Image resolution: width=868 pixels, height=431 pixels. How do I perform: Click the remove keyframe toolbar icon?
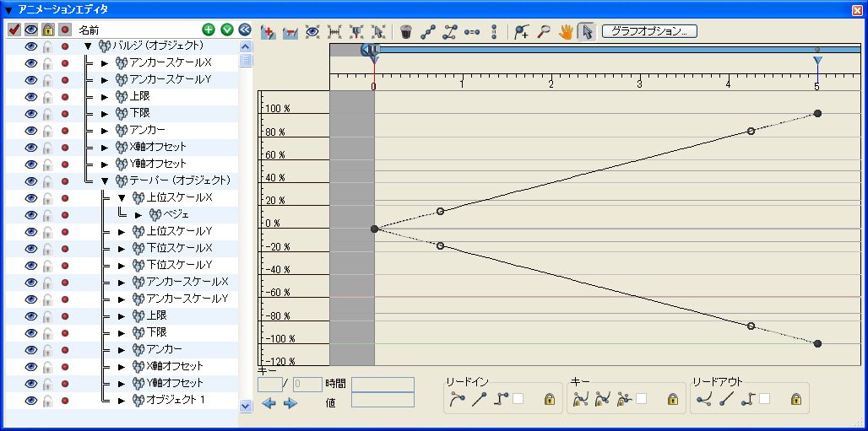click(290, 32)
